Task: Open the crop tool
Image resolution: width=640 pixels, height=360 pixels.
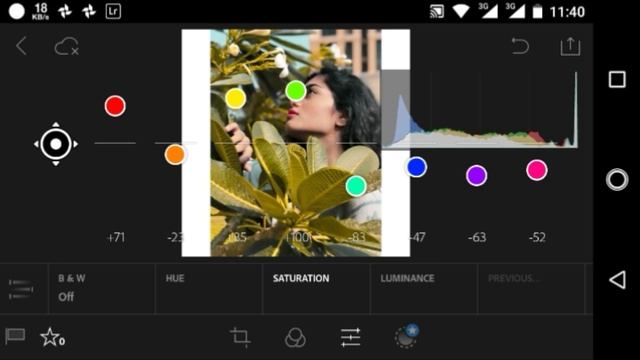Action: pos(240,337)
